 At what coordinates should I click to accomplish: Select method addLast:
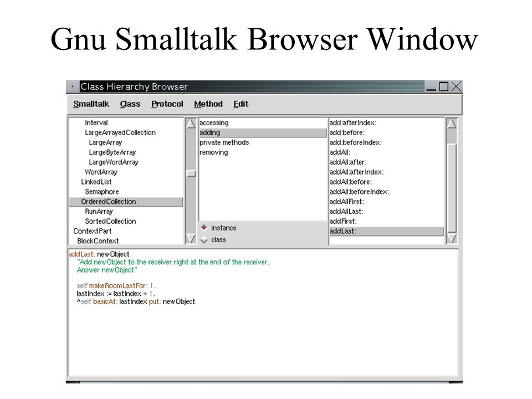386,232
